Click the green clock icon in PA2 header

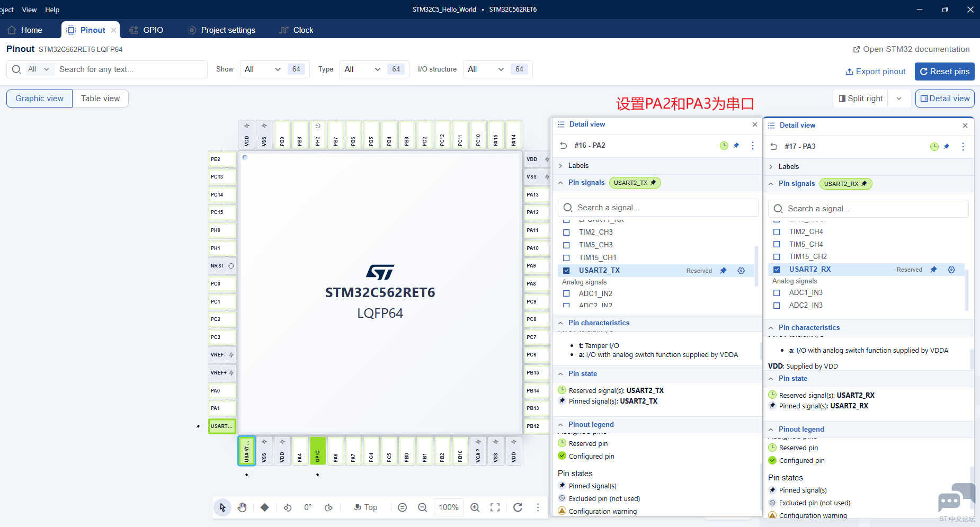pyautogui.click(x=724, y=145)
